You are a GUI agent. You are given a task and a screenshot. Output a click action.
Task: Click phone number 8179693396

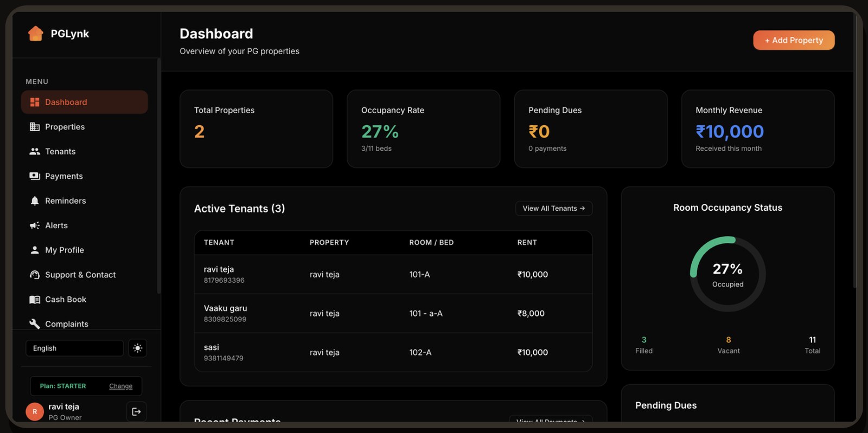pos(224,281)
